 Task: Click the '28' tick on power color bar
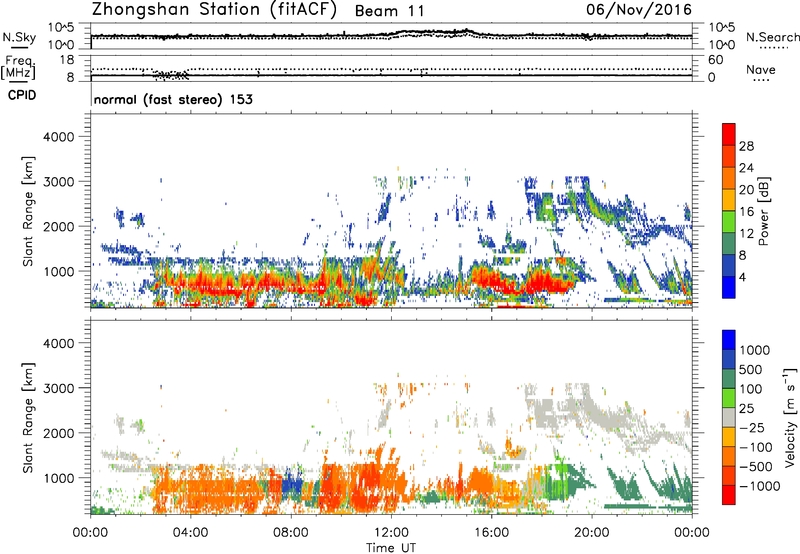tap(746, 146)
